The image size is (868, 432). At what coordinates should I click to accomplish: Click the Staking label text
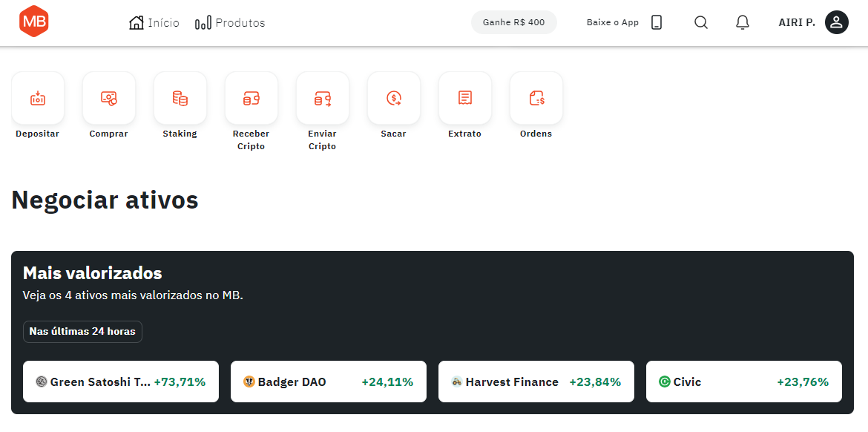(180, 134)
